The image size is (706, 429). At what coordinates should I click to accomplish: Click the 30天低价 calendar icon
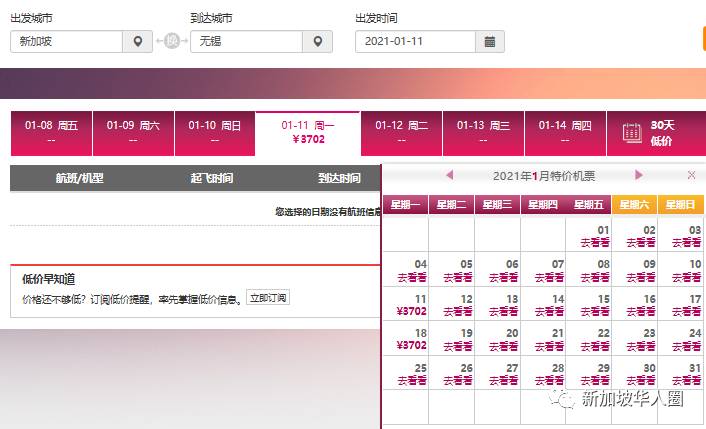632,133
